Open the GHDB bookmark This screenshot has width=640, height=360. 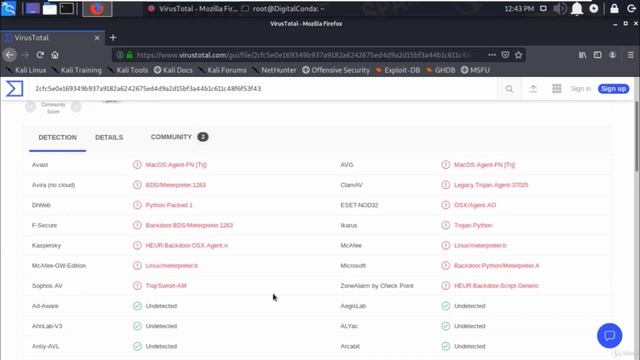(440, 70)
